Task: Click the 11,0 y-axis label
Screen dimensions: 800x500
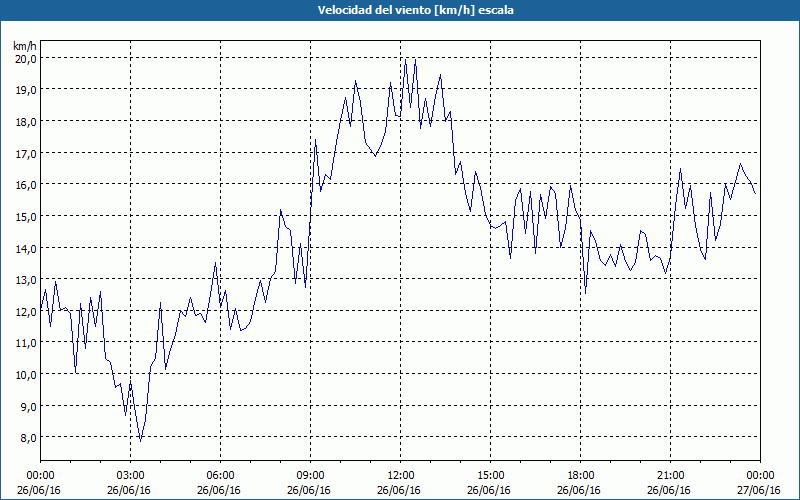Action: [26, 343]
